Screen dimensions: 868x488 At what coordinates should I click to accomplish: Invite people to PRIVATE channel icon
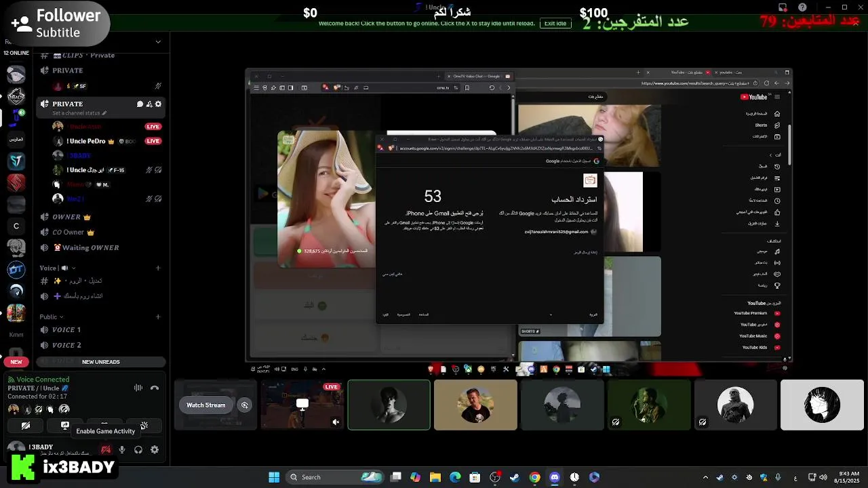149,104
